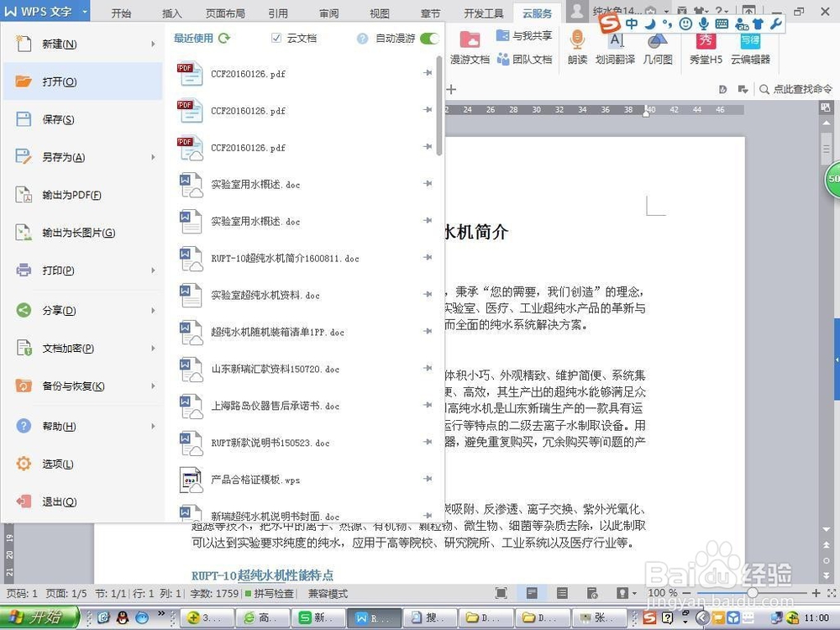
Task: Switch to the 开始 ribbon tab
Action: pyautogui.click(x=121, y=13)
